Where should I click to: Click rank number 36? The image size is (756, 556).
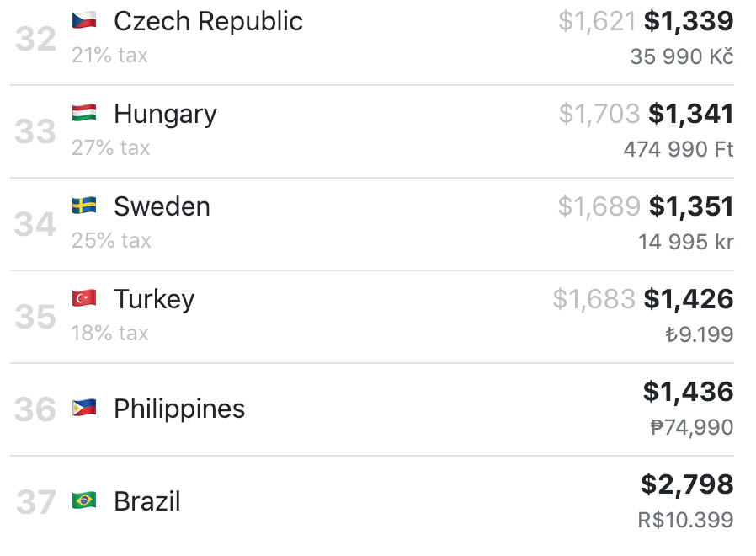[x=35, y=409]
